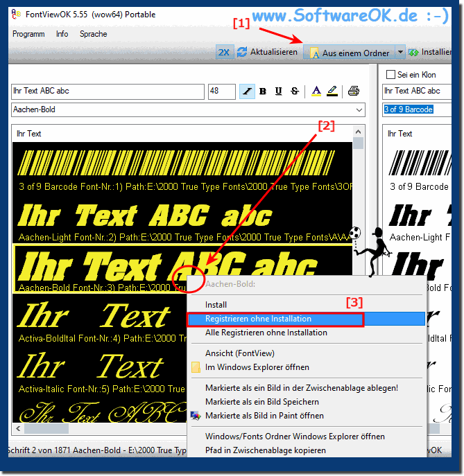464x476 pixels.
Task: Choose Pfad in Zwischenablage kopieren
Action: pos(307,450)
